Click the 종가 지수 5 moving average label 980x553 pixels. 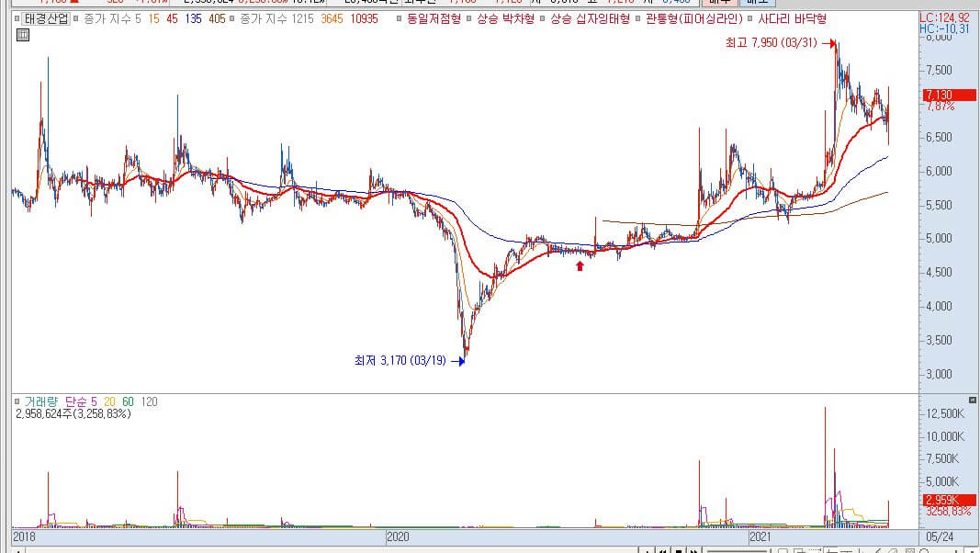click(112, 18)
